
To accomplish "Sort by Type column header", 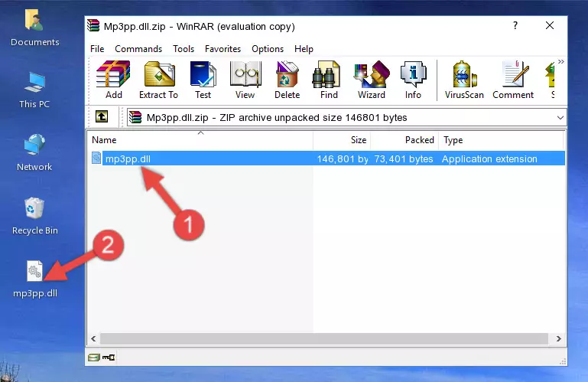I will click(501, 140).
